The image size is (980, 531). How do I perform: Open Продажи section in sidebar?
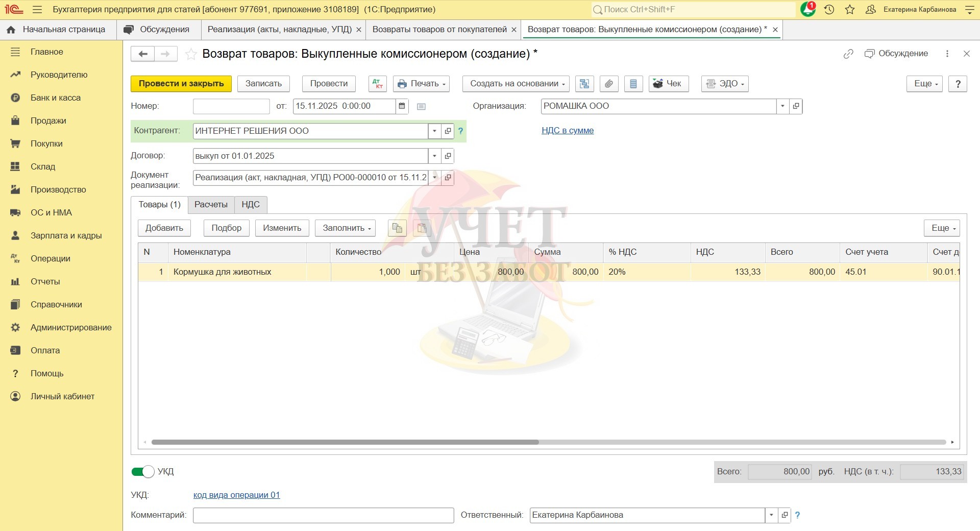[48, 121]
